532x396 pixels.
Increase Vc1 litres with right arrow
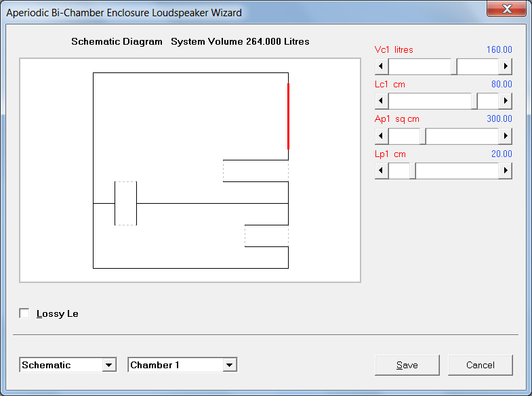(505, 66)
